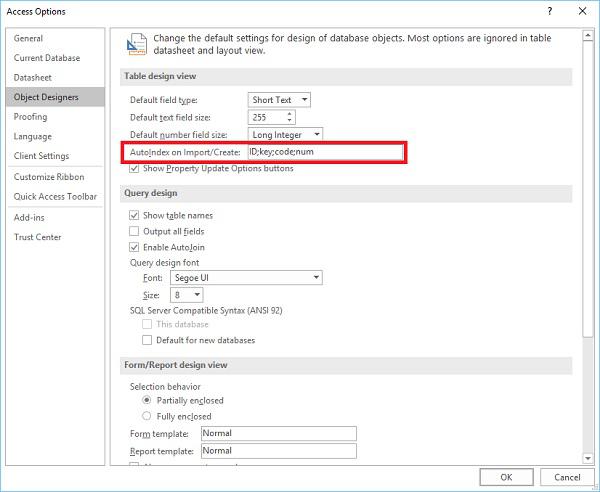The image size is (600, 492).
Task: Uncheck Enable AutoJoin option
Action: click(135, 247)
